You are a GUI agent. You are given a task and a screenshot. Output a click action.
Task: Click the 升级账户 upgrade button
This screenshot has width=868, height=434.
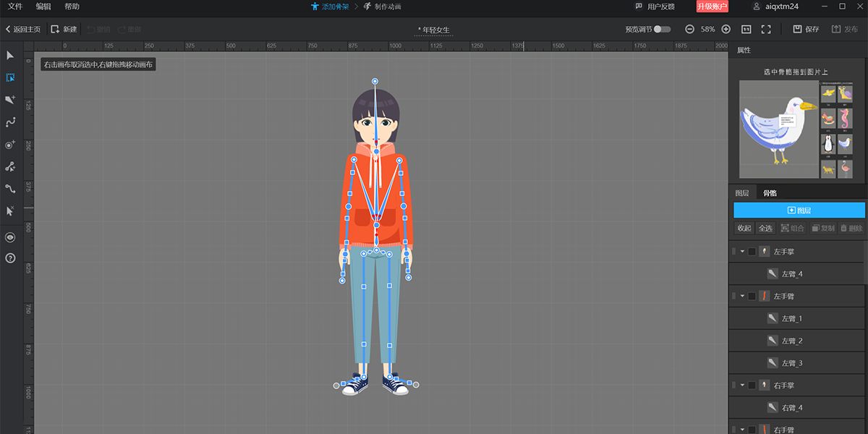(712, 7)
